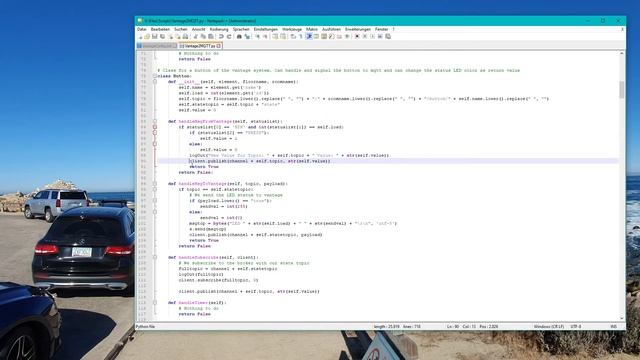Open the Makro menu

click(x=312, y=29)
